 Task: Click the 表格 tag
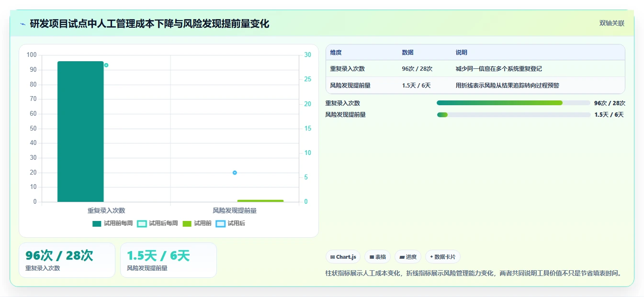[x=378, y=257]
